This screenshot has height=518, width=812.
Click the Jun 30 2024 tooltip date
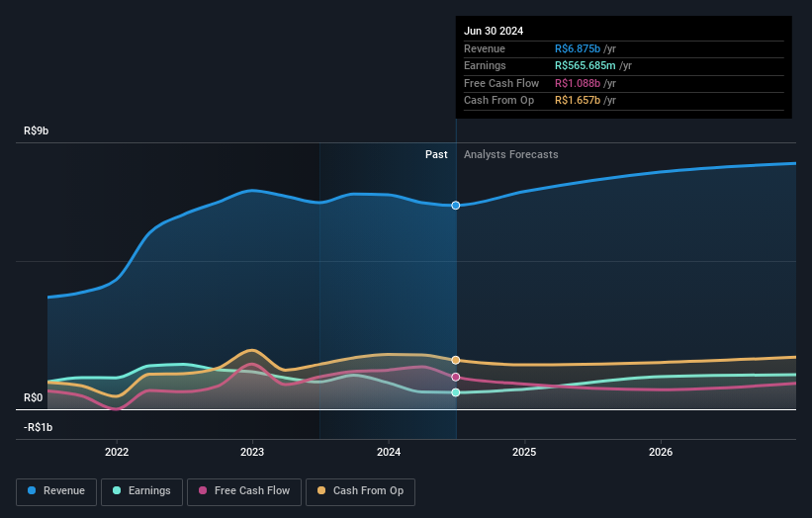coord(494,31)
